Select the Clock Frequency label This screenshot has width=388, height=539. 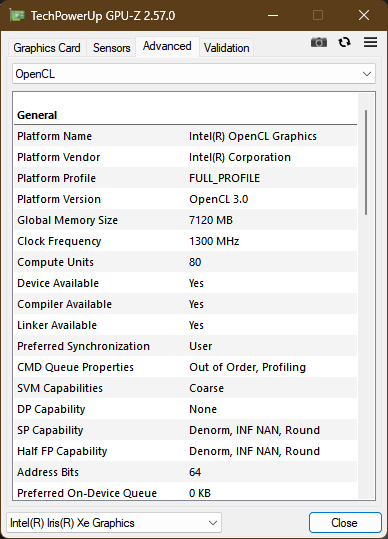(59, 241)
